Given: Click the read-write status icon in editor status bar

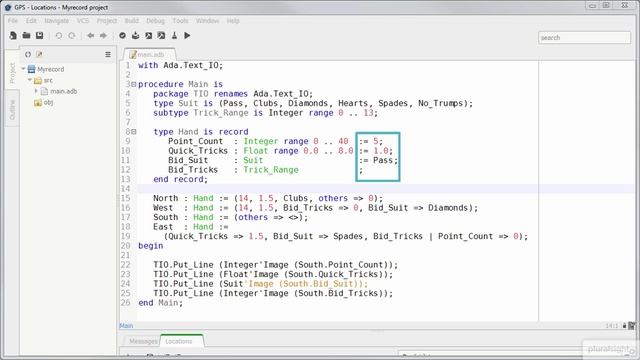Looking at the screenshot, I should tap(624, 326).
